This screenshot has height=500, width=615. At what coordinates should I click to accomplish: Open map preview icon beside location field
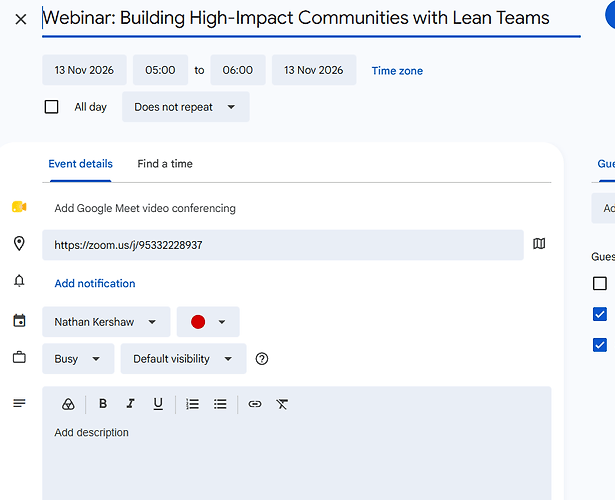click(539, 244)
